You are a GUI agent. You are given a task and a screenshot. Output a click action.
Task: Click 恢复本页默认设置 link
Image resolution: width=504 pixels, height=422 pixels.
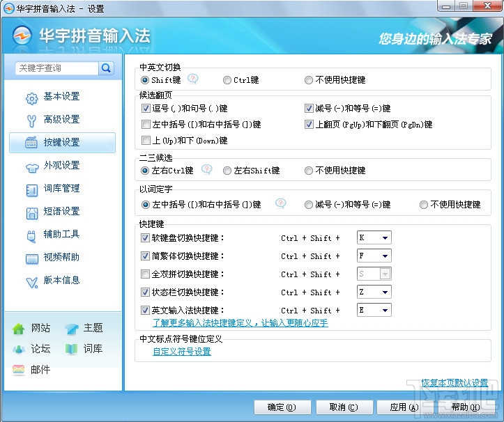tap(455, 383)
